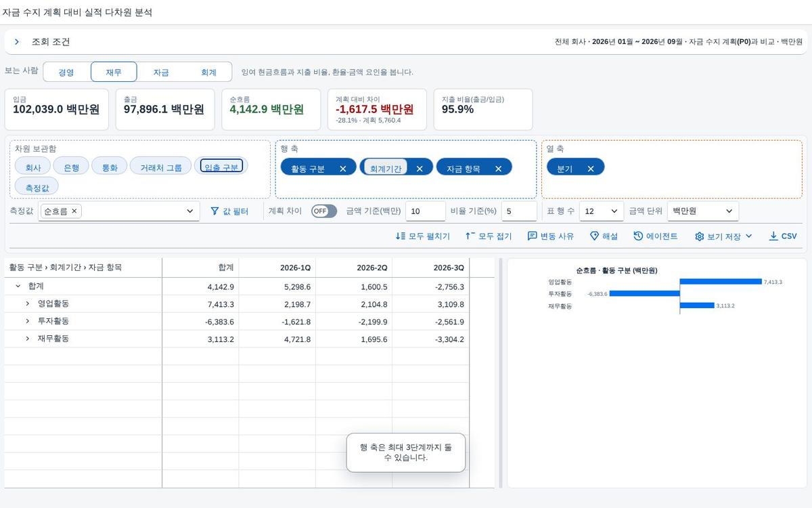Open the 에이전트 history button

tap(656, 236)
